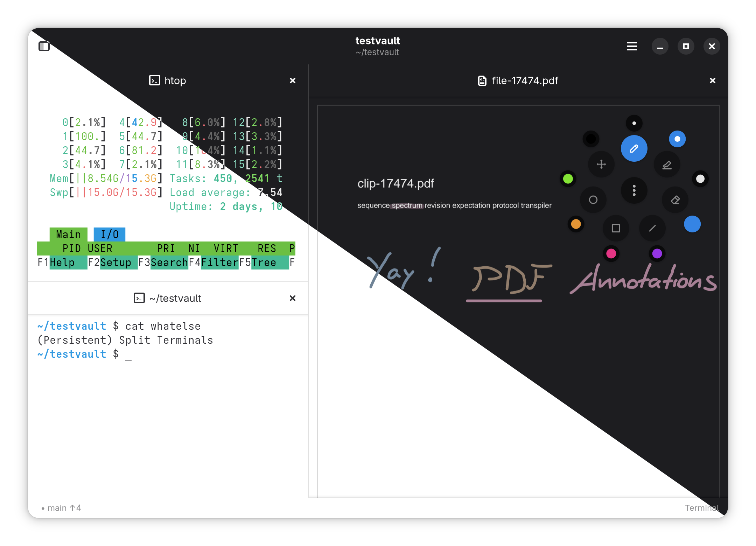Select the line drawing tool
756x546 pixels.
pyautogui.click(x=652, y=228)
